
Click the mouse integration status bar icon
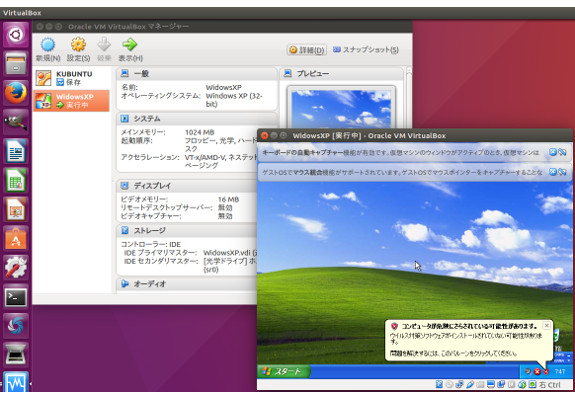522,384
